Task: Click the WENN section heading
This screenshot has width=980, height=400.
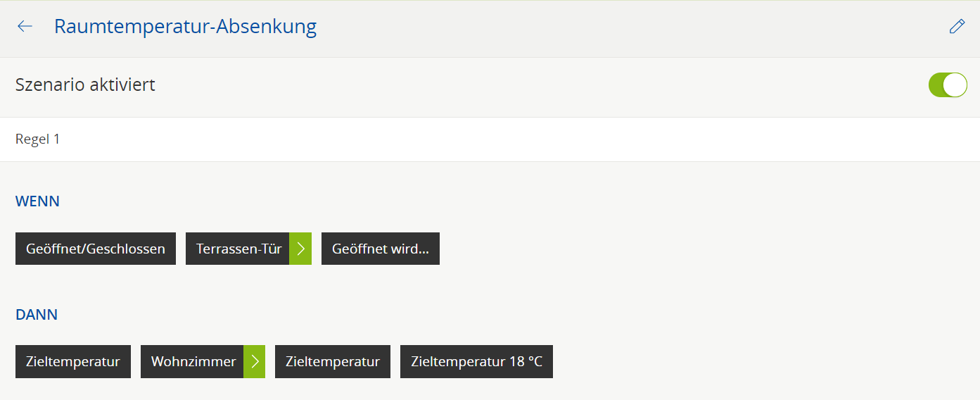Action: [37, 201]
